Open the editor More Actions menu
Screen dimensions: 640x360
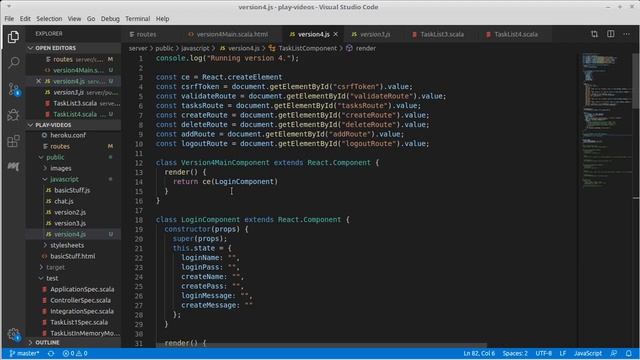(x=627, y=34)
